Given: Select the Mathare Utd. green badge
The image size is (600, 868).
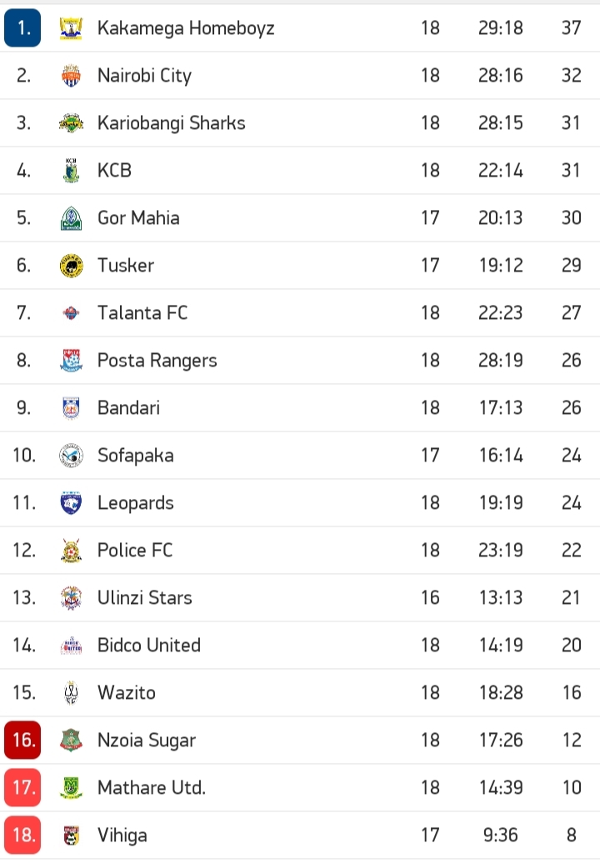Looking at the screenshot, I should tap(71, 788).
